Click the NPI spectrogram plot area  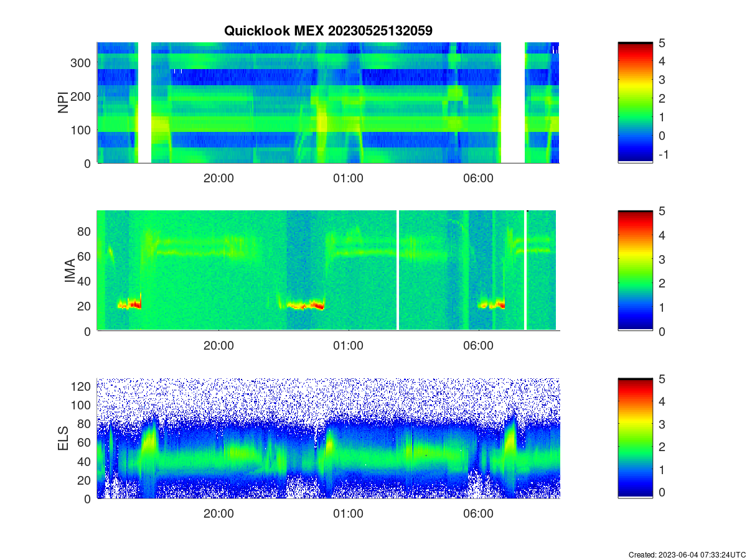click(x=328, y=103)
